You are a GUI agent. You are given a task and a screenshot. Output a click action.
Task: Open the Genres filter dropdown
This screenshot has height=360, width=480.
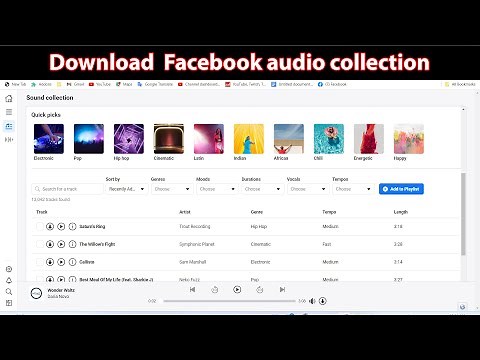pyautogui.click(x=172, y=189)
